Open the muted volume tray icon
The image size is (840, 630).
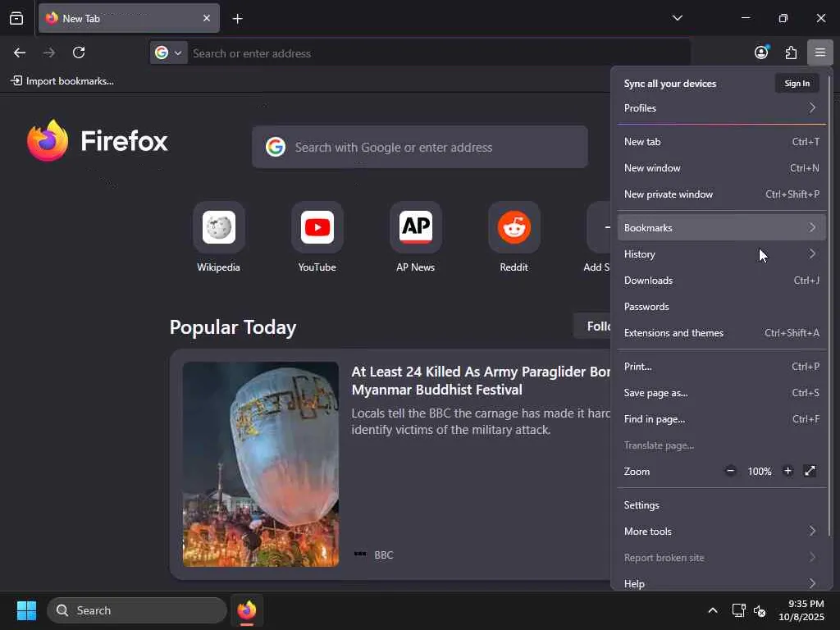[759, 610]
